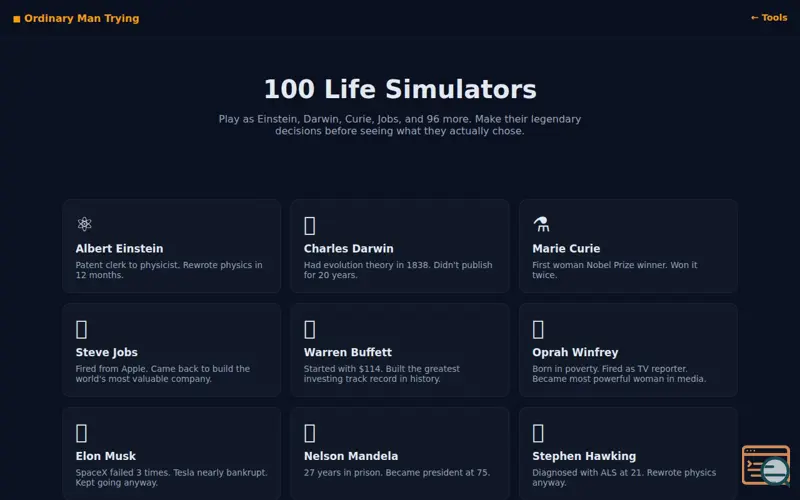This screenshot has width=800, height=500.
Task: Click the icon above Charles Darwin
Action: pyautogui.click(x=310, y=226)
